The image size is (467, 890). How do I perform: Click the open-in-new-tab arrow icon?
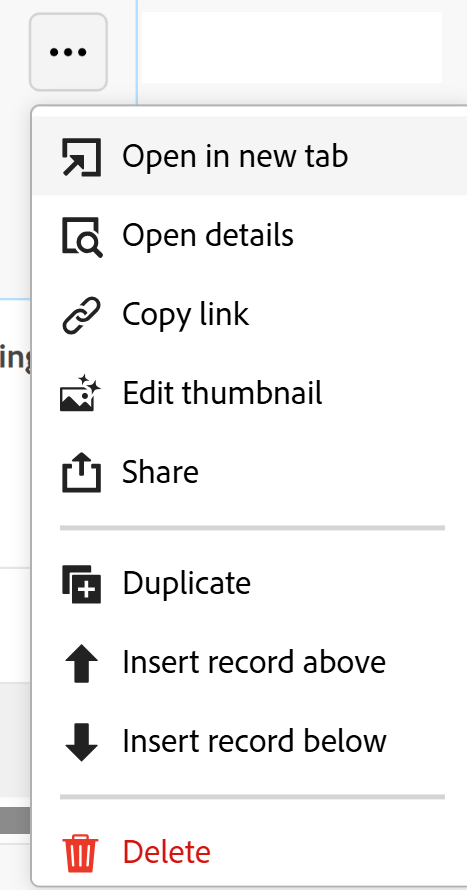(x=81, y=157)
